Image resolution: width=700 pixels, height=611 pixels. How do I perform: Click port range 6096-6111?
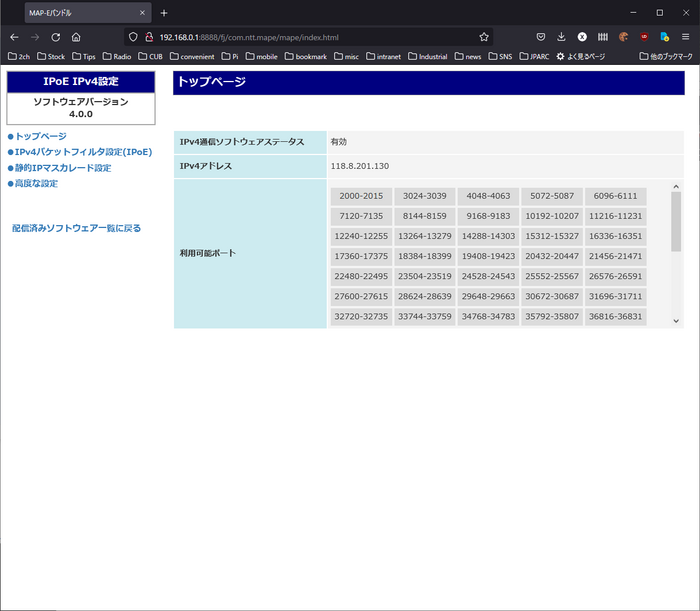pyautogui.click(x=616, y=196)
